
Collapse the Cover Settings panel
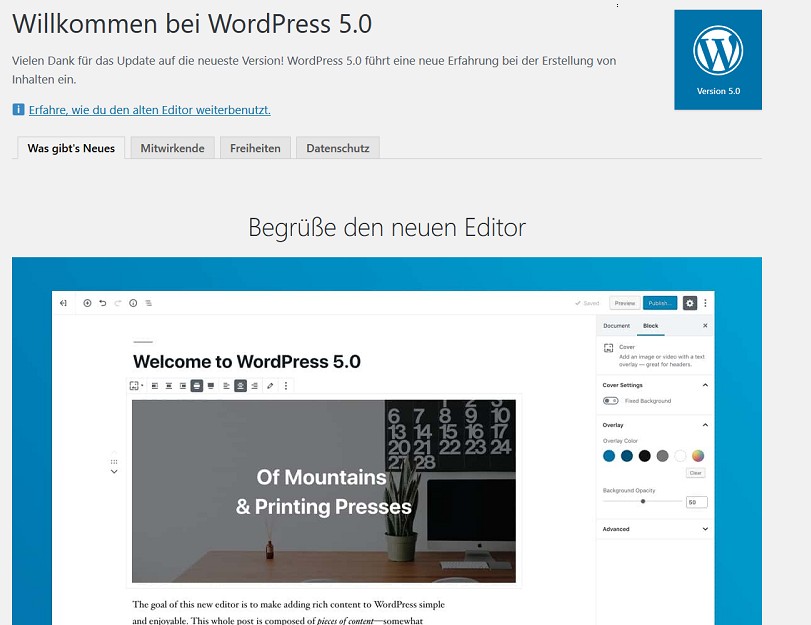705,385
